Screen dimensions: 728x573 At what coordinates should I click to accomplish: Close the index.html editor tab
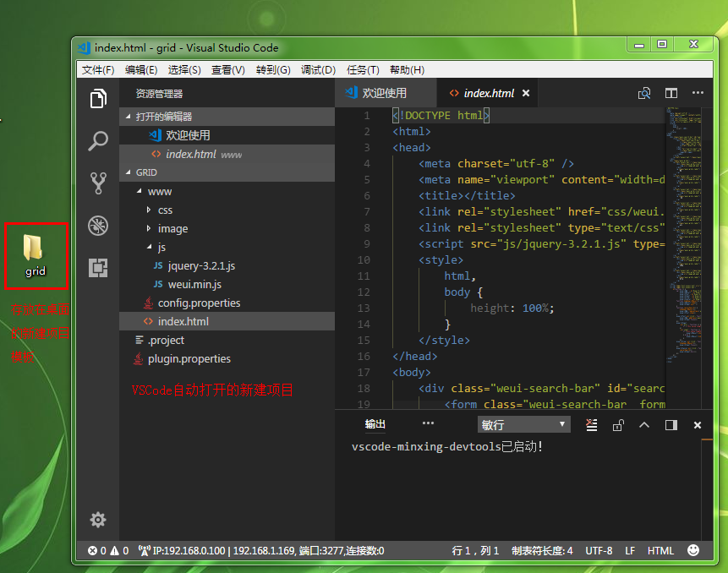526,93
